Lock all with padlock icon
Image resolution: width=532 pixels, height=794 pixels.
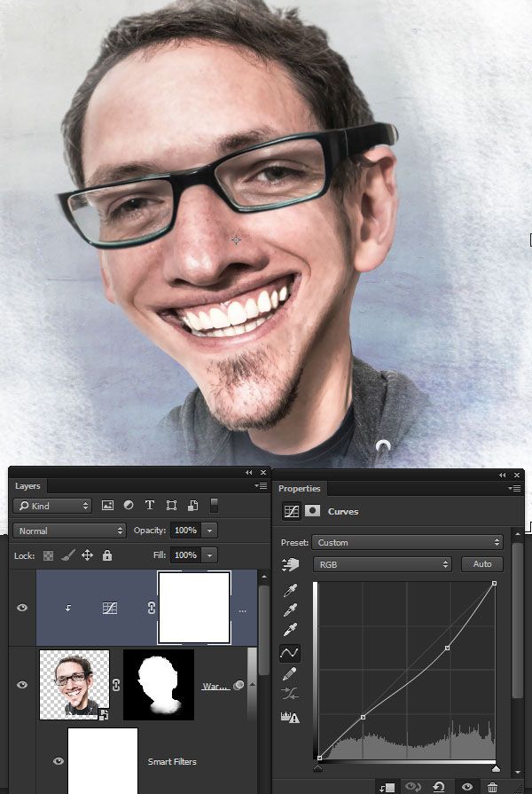(106, 555)
